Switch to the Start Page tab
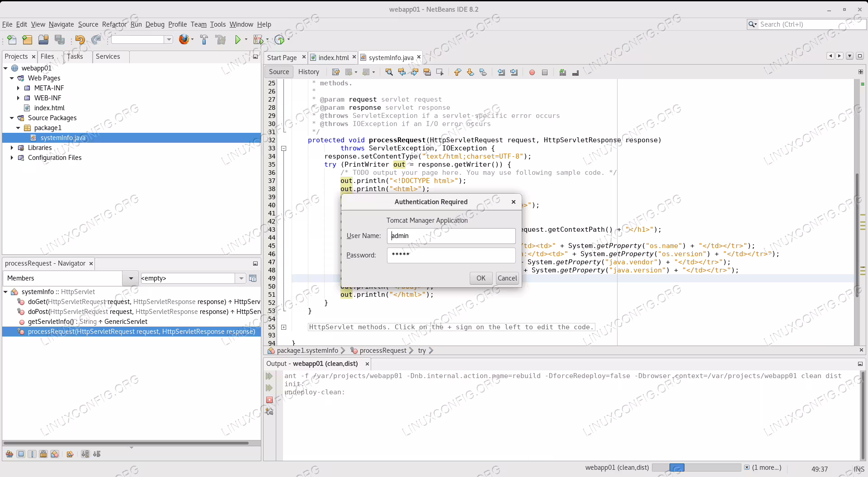Viewport: 868px width, 477px height. click(x=282, y=57)
